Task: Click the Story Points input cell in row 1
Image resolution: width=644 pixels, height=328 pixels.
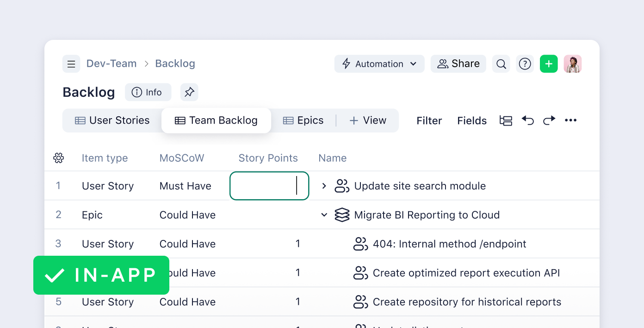Action: tap(269, 186)
